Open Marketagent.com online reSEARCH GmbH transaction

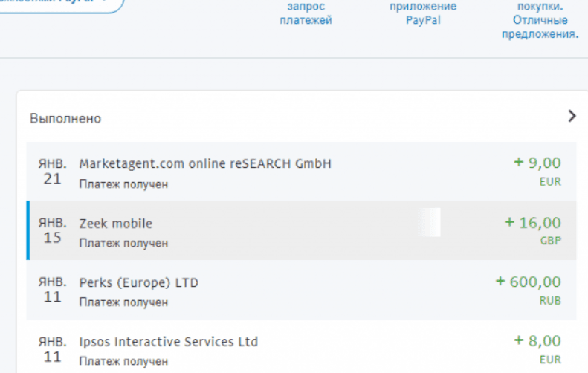tap(205, 163)
